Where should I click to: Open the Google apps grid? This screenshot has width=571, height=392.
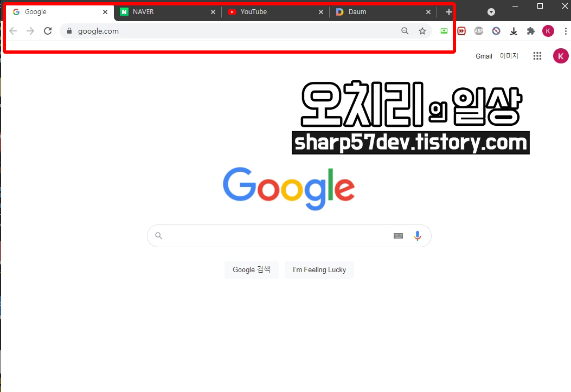tap(537, 56)
